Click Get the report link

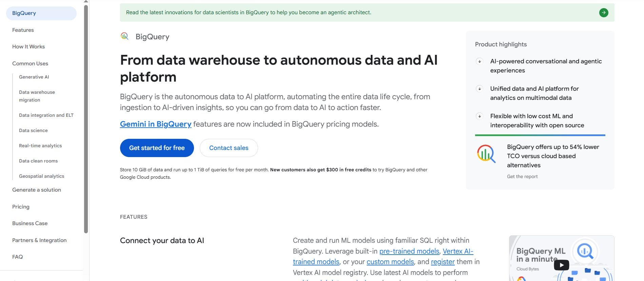[522, 177]
